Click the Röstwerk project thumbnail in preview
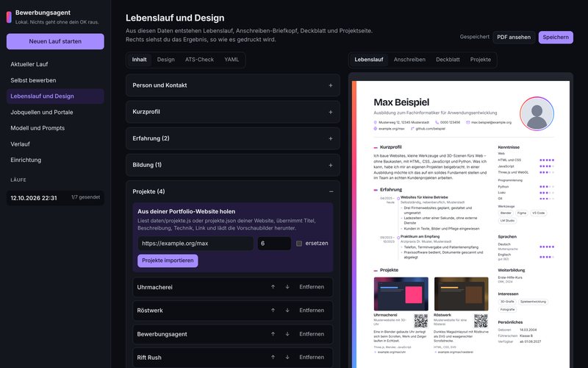This screenshot has width=588, height=368. (x=462, y=294)
